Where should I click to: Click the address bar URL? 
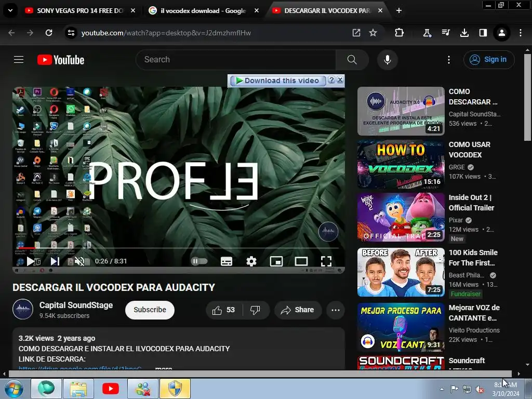click(166, 33)
